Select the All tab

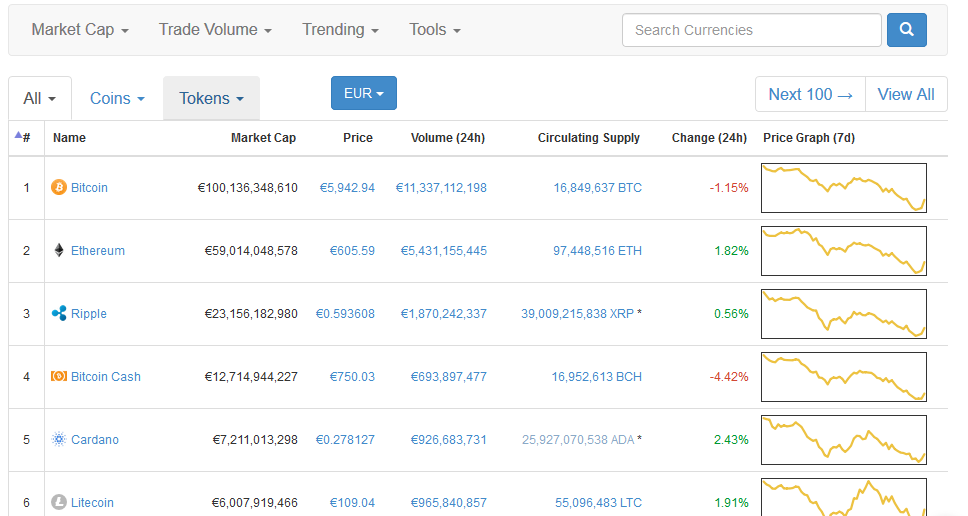[x=40, y=98]
